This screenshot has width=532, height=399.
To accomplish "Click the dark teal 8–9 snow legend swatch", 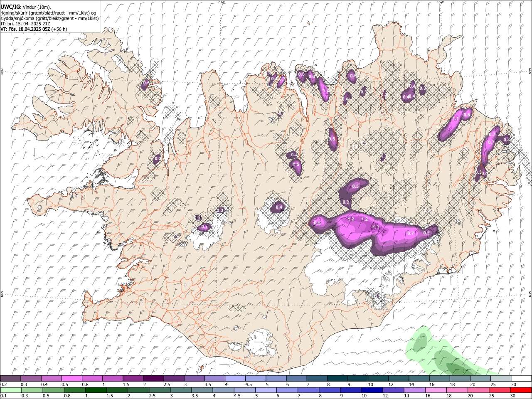I will [337, 379].
